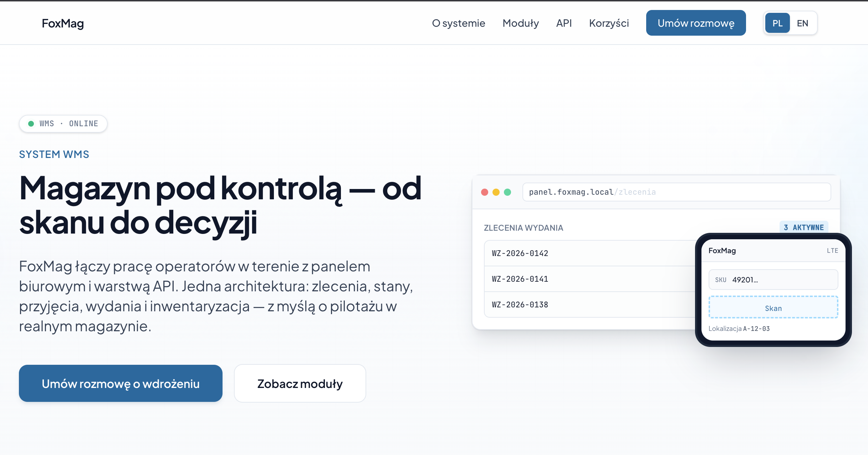The height and width of the screenshot is (455, 868).
Task: Click the green window dot in mockup
Action: tap(507, 192)
